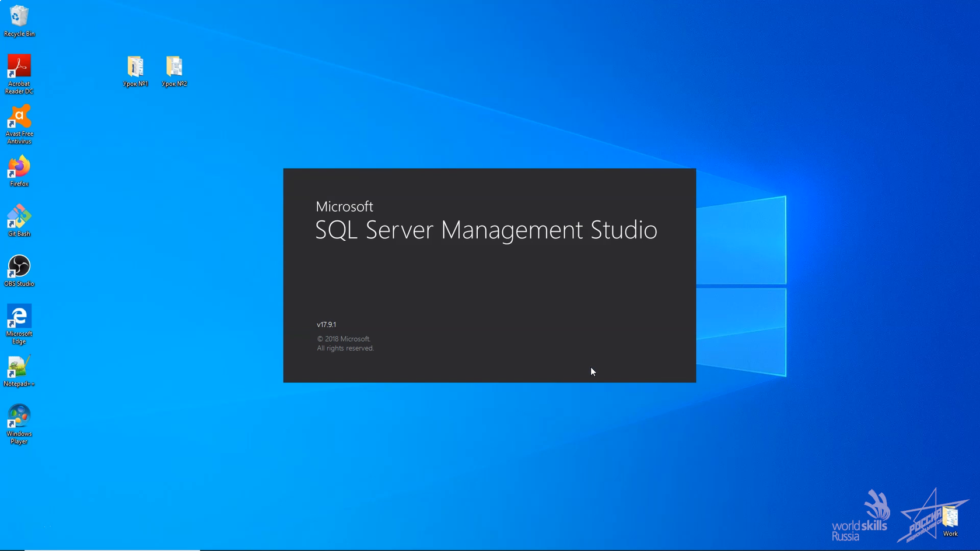Select the Windows Player shortcut
The height and width of the screenshot is (551, 980).
click(x=19, y=424)
